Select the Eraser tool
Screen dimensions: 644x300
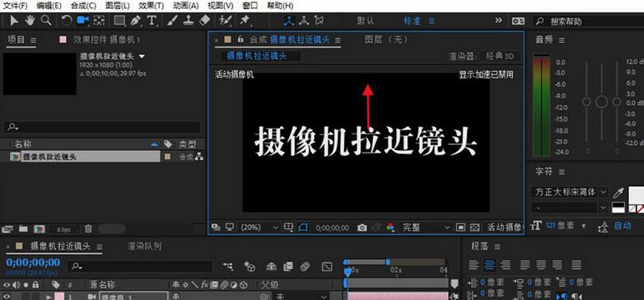click(204, 20)
